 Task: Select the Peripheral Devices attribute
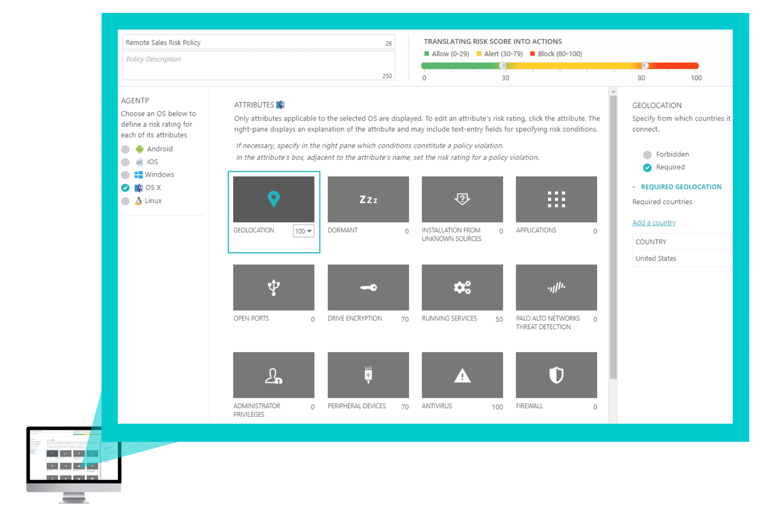[x=368, y=375]
